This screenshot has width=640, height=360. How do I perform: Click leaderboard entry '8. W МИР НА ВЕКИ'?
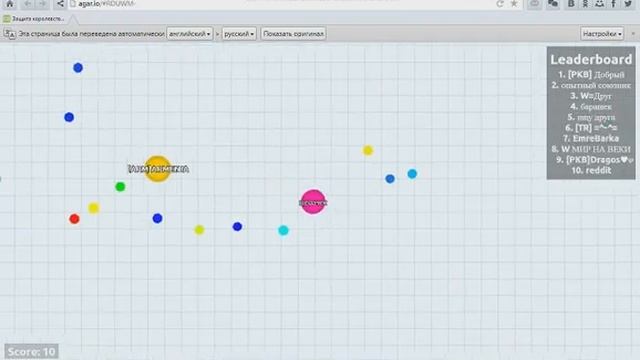[591, 149]
